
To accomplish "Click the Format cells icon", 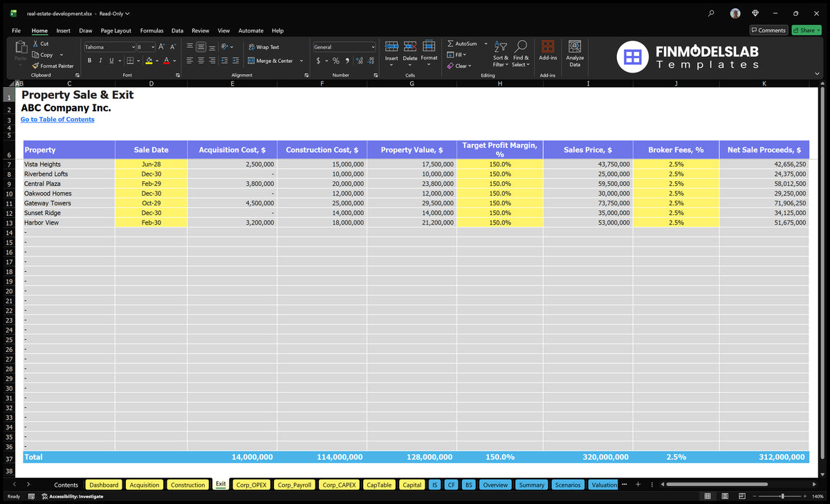I will click(x=429, y=46).
